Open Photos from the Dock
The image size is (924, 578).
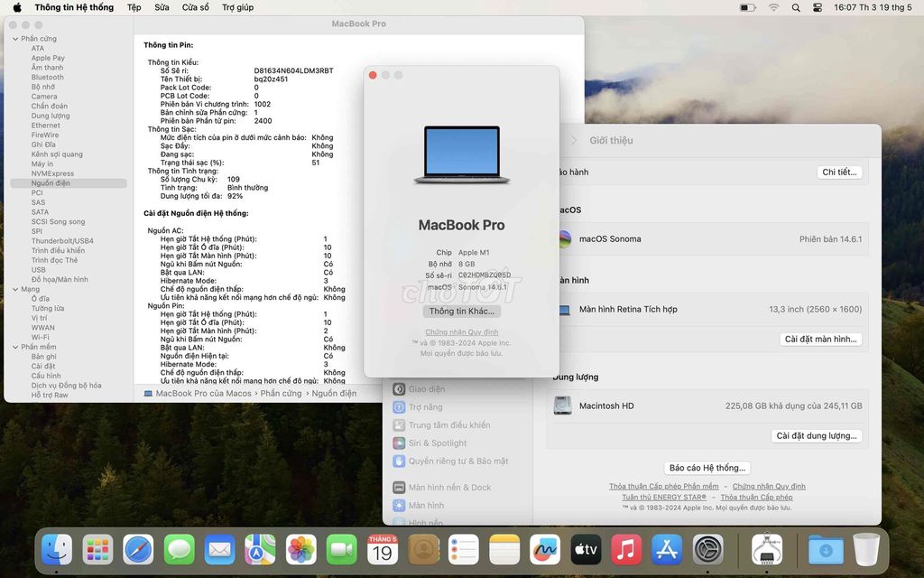point(301,550)
